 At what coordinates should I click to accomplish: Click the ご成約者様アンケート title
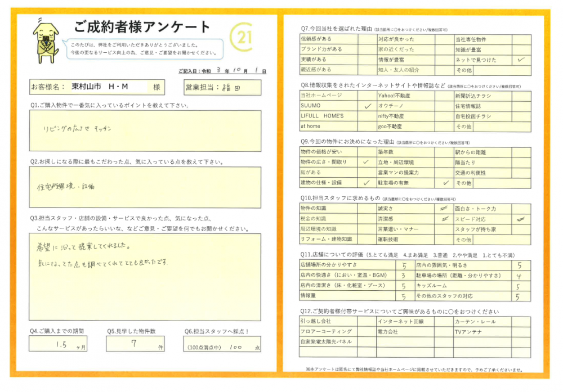(x=142, y=26)
